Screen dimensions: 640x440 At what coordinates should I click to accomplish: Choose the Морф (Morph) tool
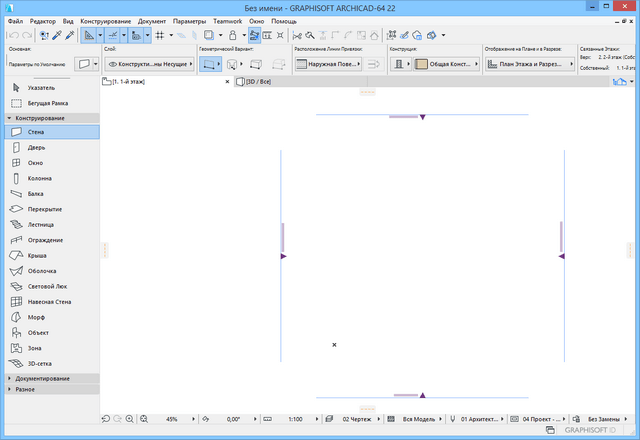pyautogui.click(x=35, y=318)
